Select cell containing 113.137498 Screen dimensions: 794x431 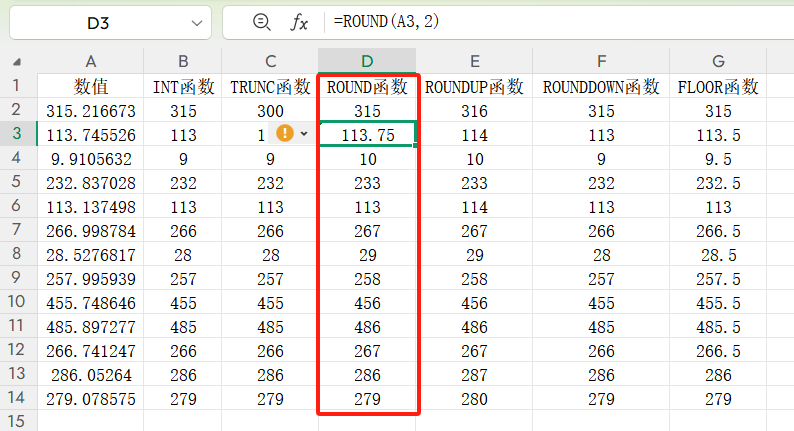pos(91,207)
